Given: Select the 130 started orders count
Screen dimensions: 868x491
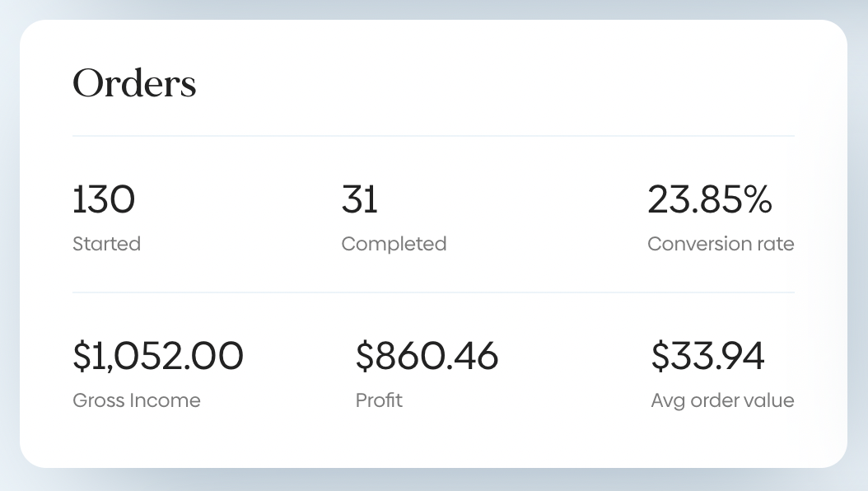Looking at the screenshot, I should tap(104, 200).
